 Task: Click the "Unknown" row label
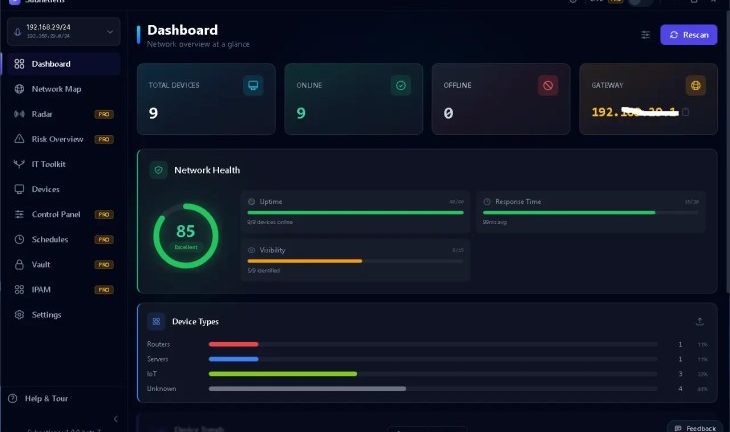coord(162,389)
